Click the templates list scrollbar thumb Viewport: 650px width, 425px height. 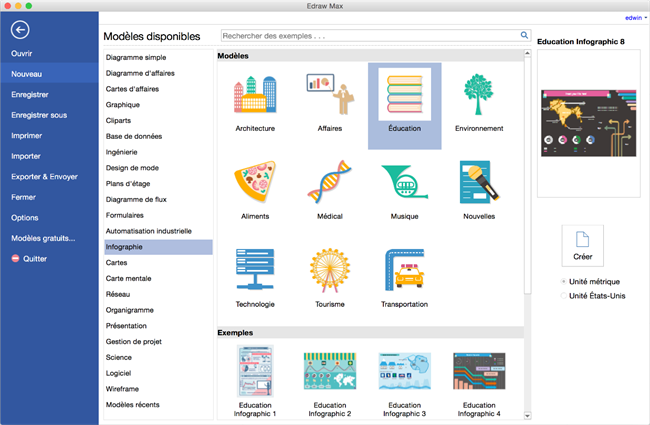coord(527,176)
